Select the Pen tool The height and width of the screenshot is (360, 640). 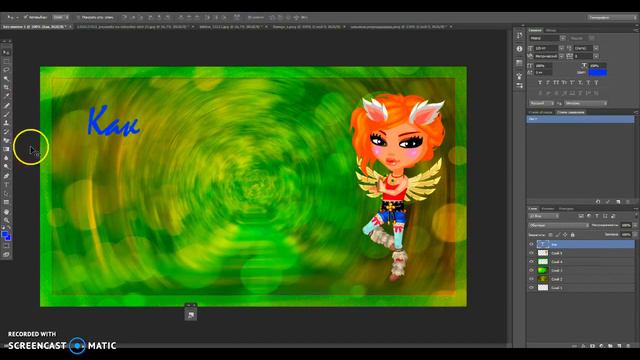6,176
